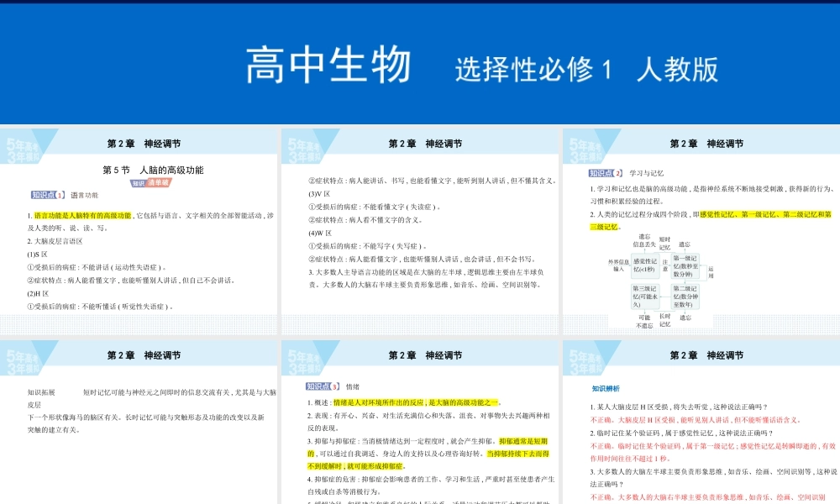Screen dimensions: 840x504
Task: Select the question about 大脑皮层 H 区受损
Action: point(680,407)
